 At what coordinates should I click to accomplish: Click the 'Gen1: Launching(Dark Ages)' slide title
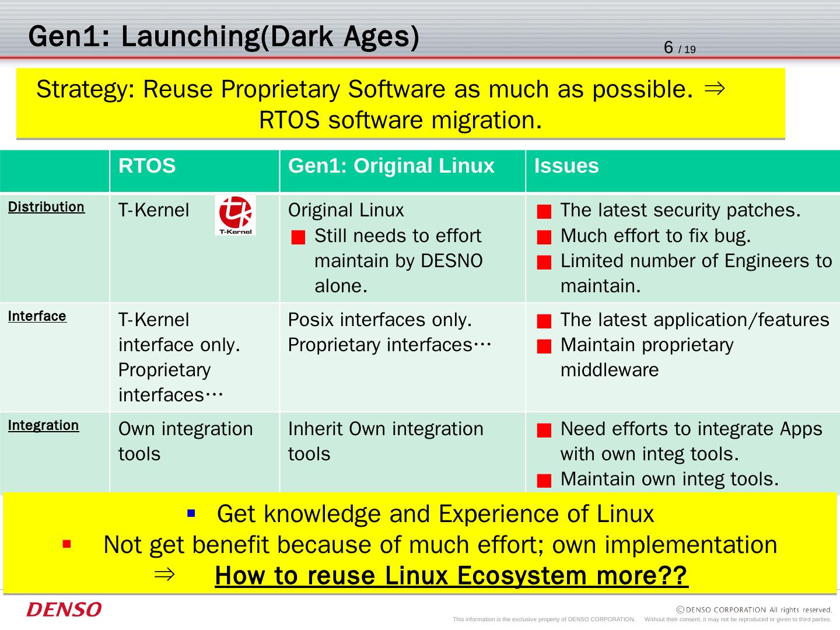point(223,36)
